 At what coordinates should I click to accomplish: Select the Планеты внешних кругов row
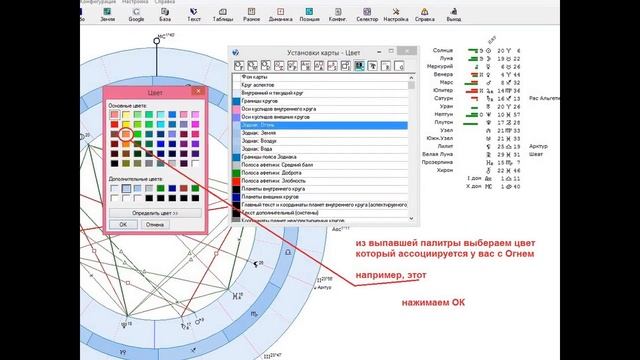point(320,197)
